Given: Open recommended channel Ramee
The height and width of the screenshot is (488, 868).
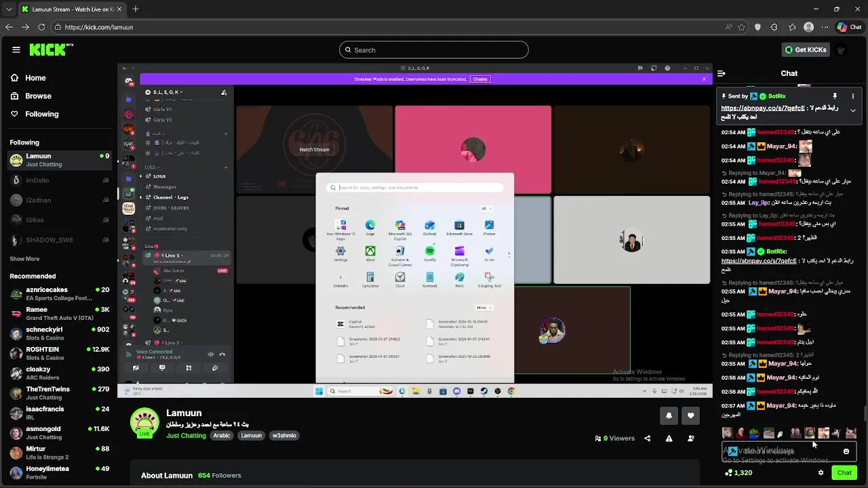Looking at the screenshot, I should (x=59, y=314).
